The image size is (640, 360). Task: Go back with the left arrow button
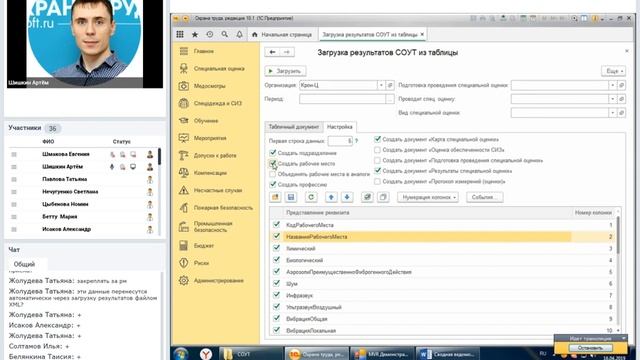(272, 52)
